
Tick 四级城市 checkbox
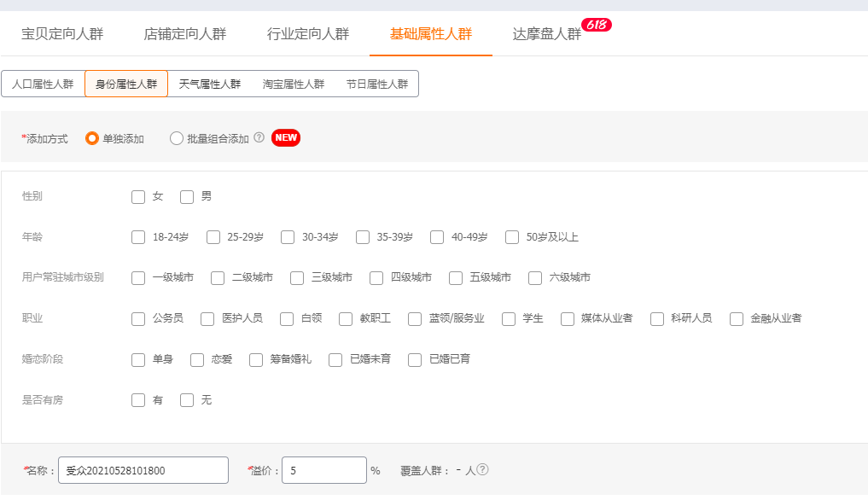[376, 278]
